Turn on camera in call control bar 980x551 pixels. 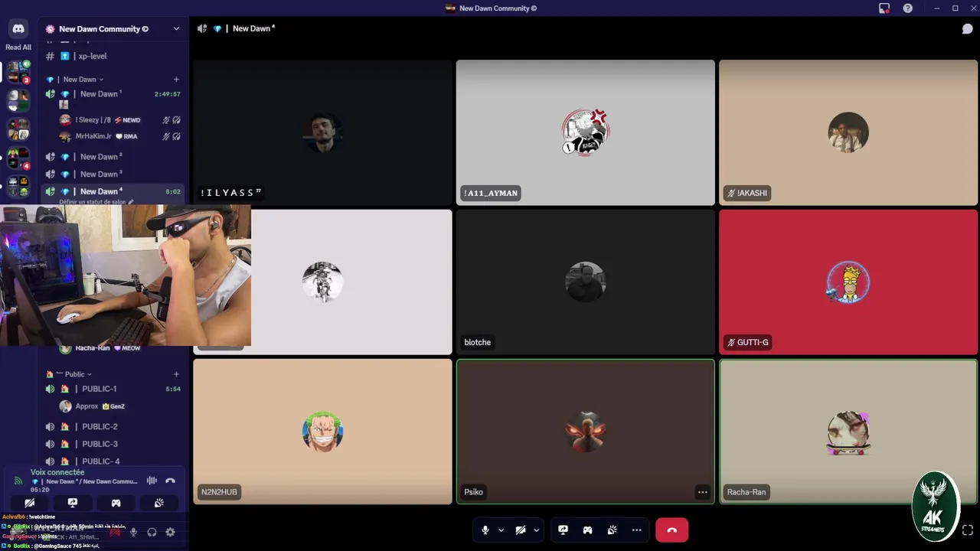pyautogui.click(x=521, y=530)
